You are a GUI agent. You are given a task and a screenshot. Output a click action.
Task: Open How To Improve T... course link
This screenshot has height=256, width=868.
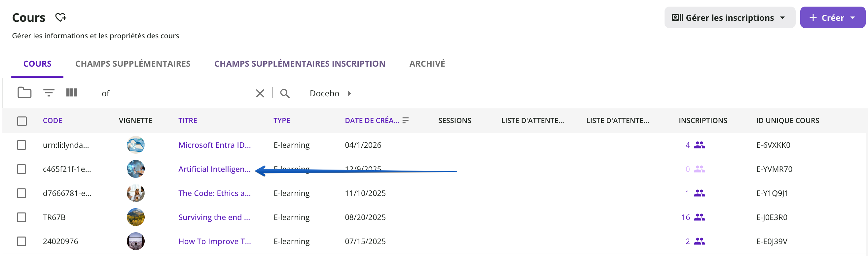214,241
